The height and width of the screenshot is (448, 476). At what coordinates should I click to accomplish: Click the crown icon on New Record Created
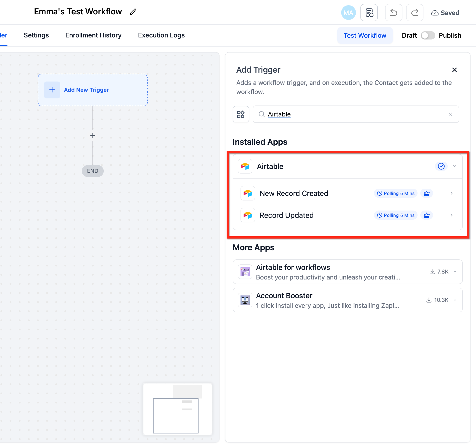[426, 193]
